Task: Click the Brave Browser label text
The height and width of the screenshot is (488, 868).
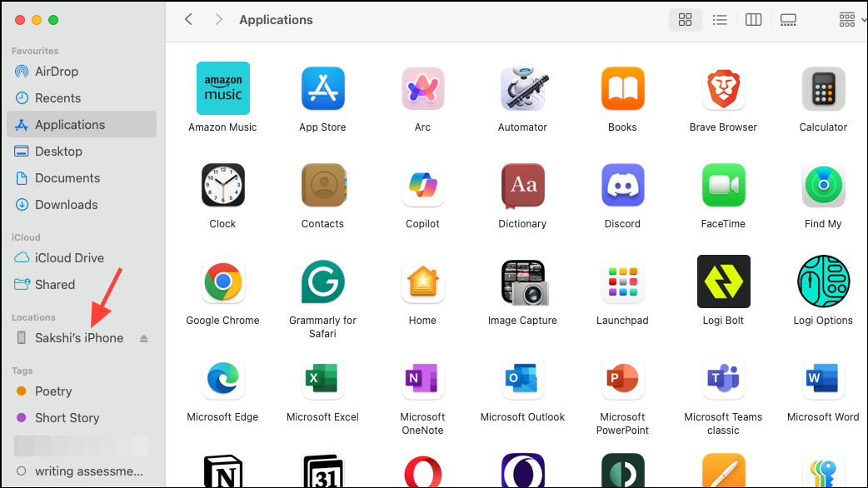Action: [723, 127]
